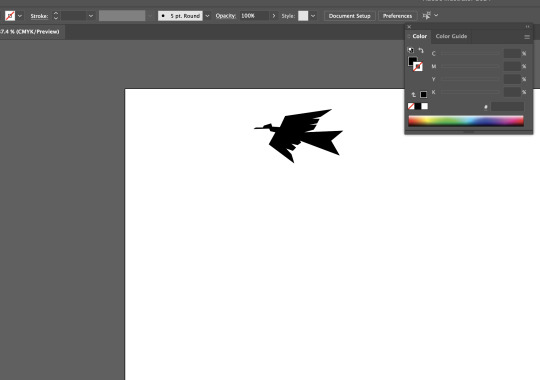
Task: Click the align to selection icon
Action: tap(427, 16)
